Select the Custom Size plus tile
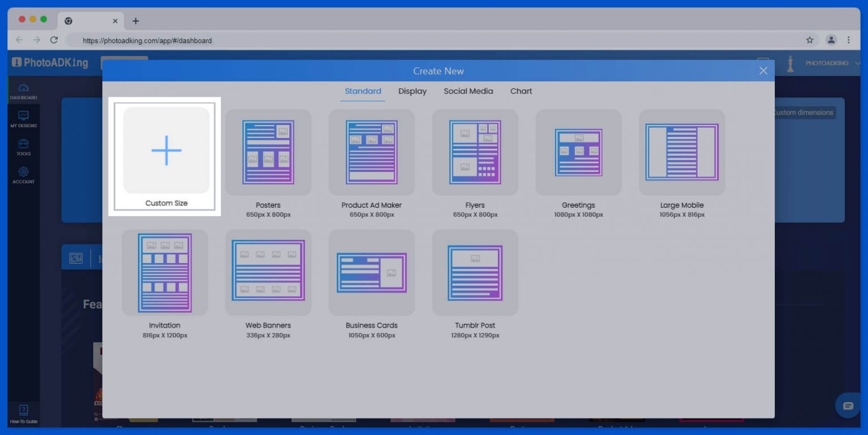This screenshot has height=435, width=868. click(166, 150)
